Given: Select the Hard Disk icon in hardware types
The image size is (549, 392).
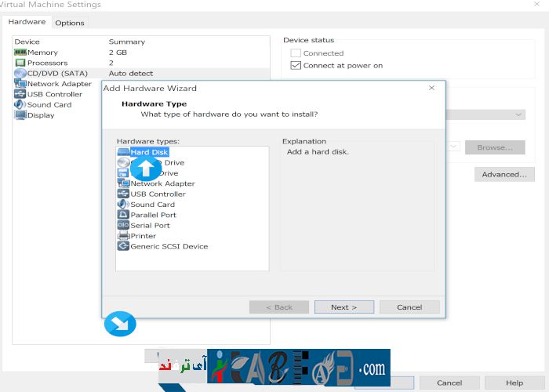Looking at the screenshot, I should click(123, 152).
